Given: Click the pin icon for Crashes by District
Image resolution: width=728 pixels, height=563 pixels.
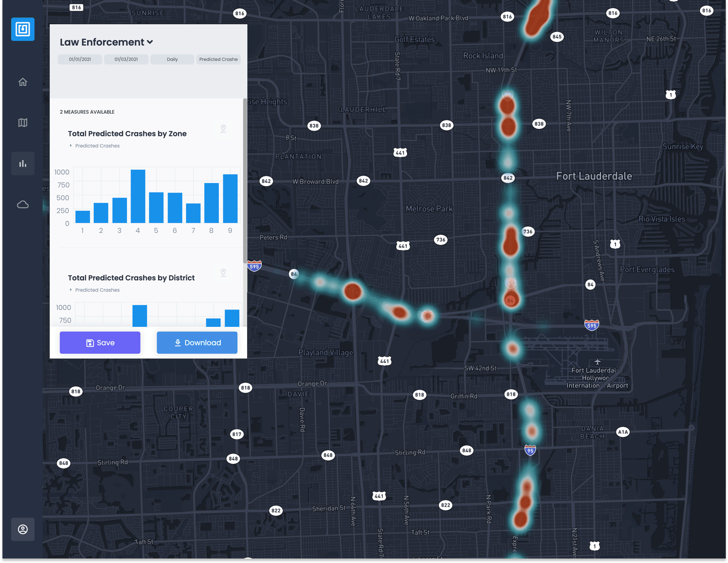Looking at the screenshot, I should pos(223,273).
